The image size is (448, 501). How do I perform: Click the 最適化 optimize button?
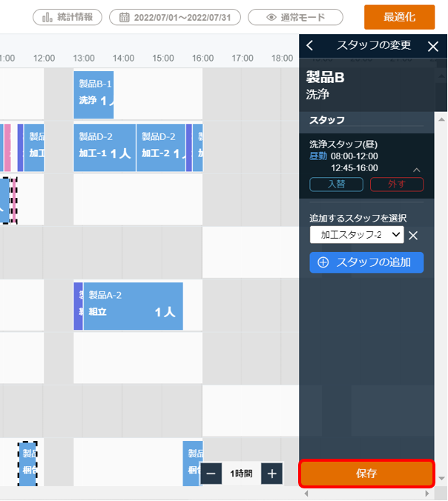click(x=399, y=17)
